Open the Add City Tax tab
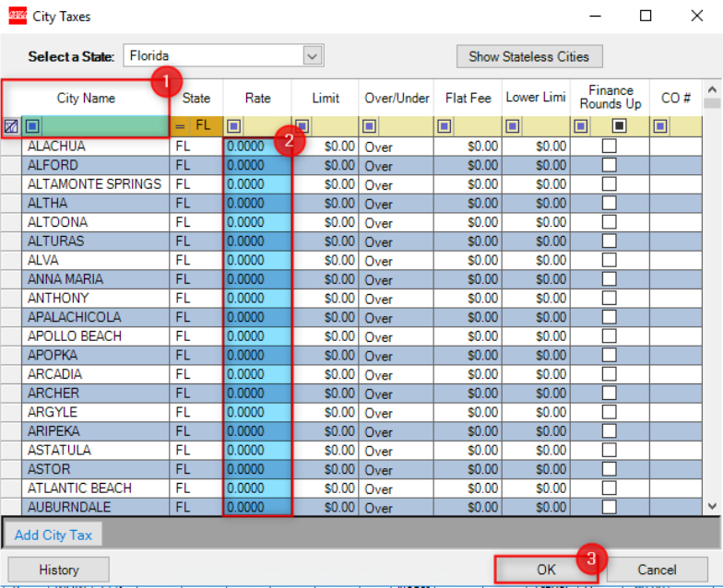Viewport: 723px width, 588px height. coord(53,535)
